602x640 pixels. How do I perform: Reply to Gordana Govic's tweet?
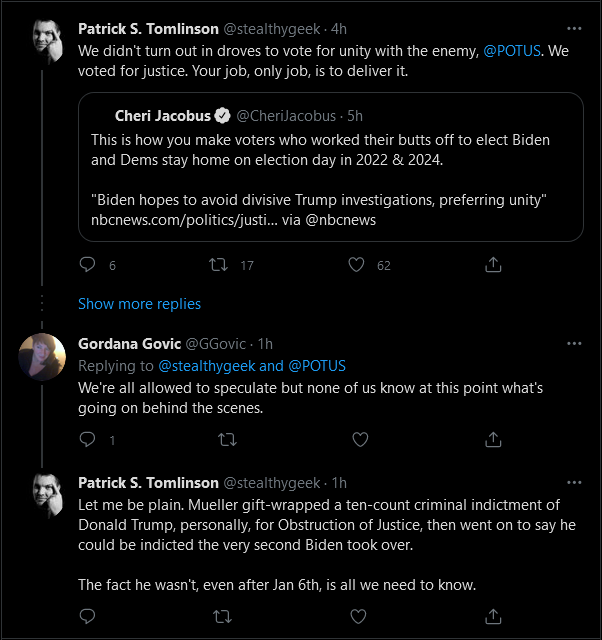click(87, 440)
